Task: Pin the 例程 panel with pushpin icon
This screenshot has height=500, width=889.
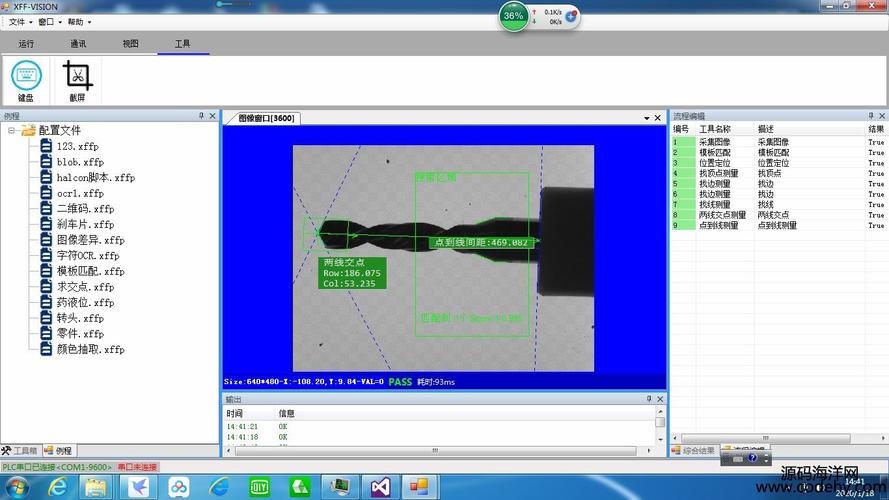Action: (201, 116)
